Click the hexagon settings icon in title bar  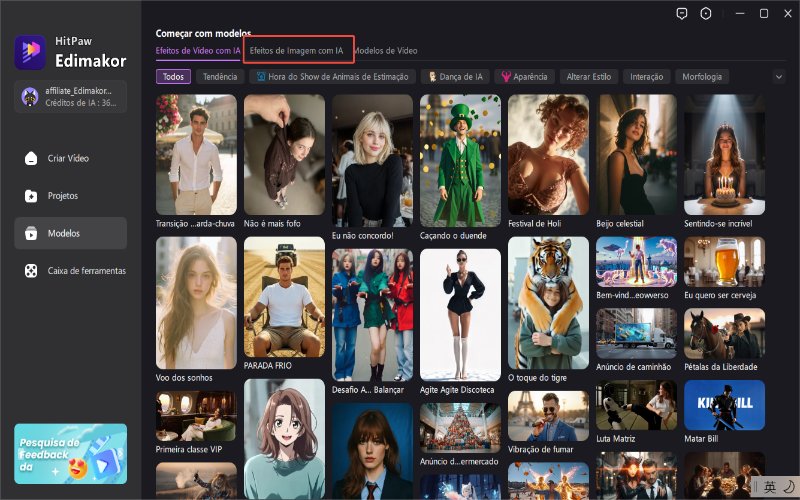706,13
